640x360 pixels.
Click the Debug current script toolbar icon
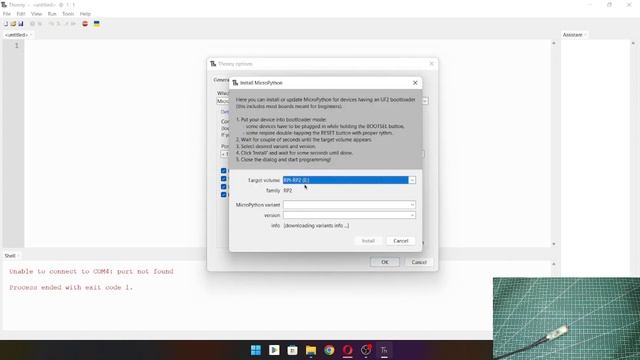click(x=40, y=24)
